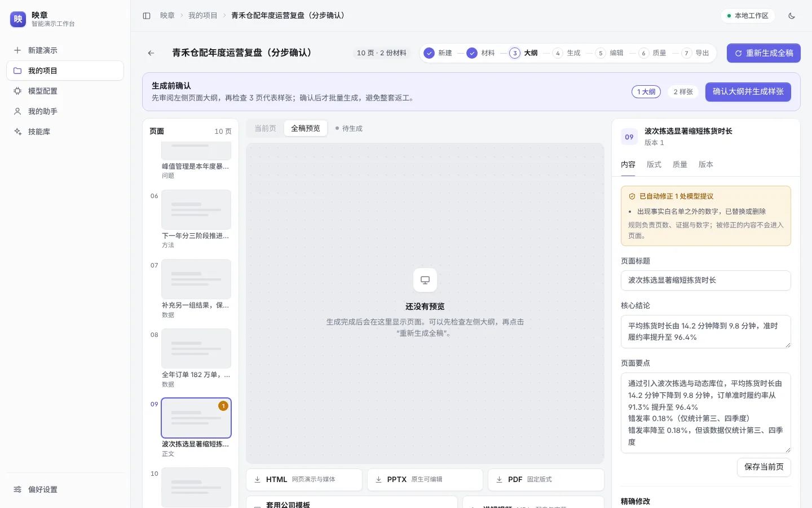
Task: Go to step 材料 in the progress bar
Action: (x=481, y=53)
